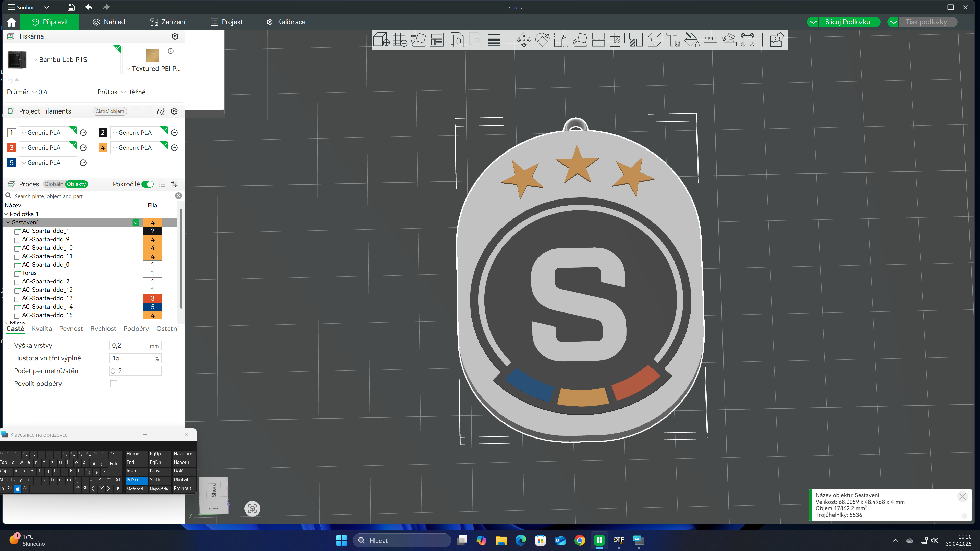This screenshot has width=980, height=551.
Task: Open the Textured PEI plate dropdown
Action: click(x=128, y=69)
